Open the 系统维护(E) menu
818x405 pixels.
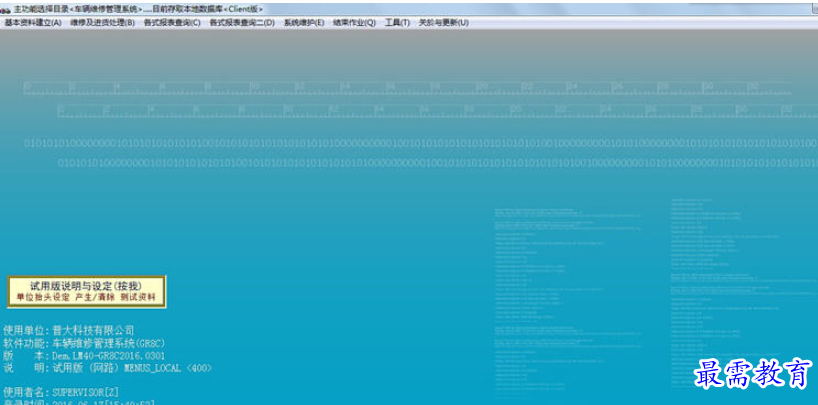[x=304, y=22]
